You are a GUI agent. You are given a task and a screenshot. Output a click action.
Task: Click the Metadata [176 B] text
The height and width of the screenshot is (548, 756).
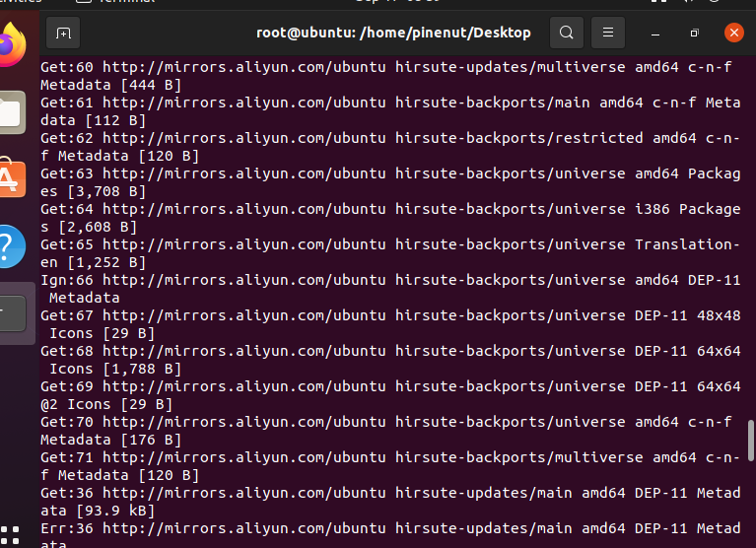111,440
